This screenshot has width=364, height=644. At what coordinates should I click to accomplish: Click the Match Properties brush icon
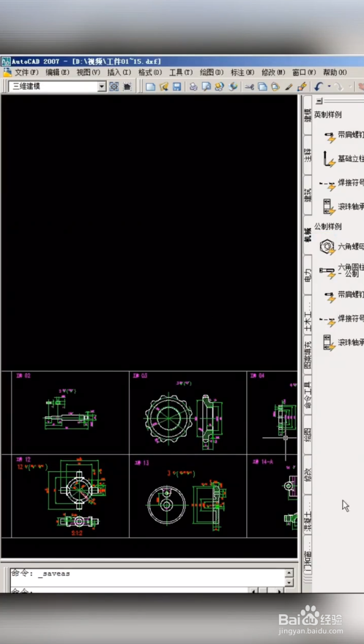(289, 86)
